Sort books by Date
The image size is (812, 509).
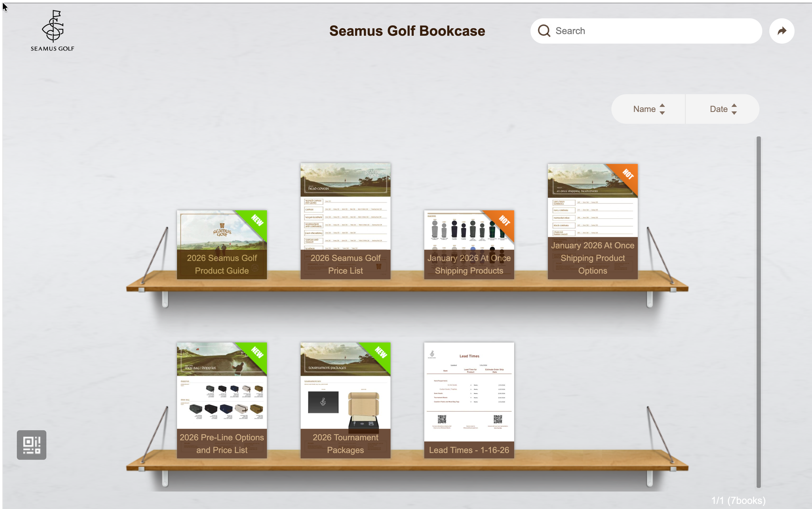click(718, 109)
